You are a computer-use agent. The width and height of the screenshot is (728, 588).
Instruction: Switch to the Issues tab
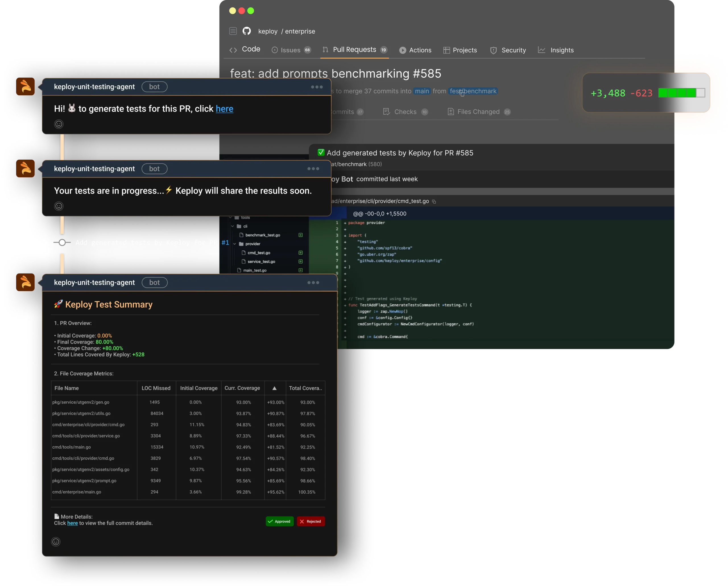coord(291,50)
